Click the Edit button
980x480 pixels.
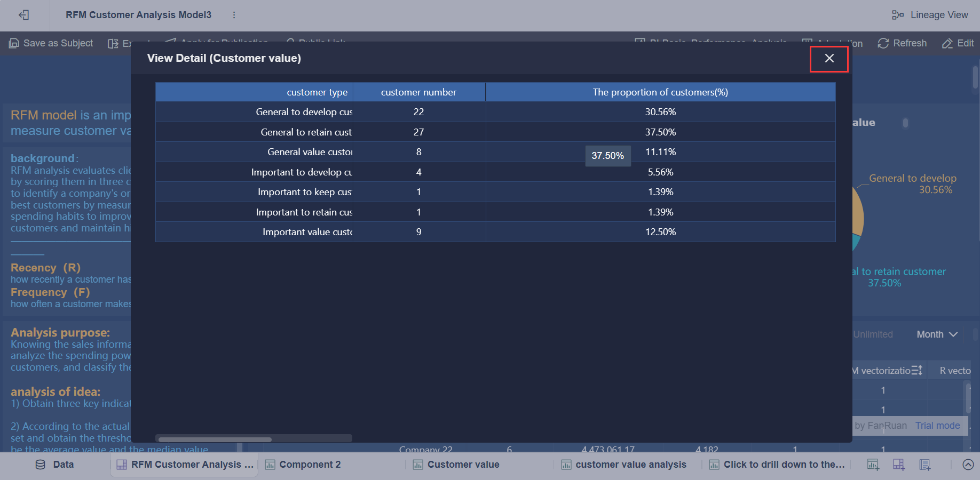coord(958,43)
